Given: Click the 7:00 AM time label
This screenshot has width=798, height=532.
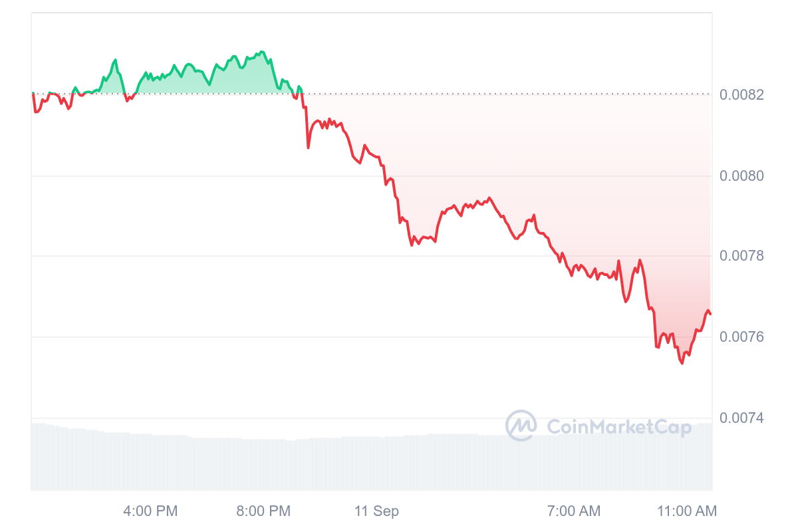Looking at the screenshot, I should (574, 511).
